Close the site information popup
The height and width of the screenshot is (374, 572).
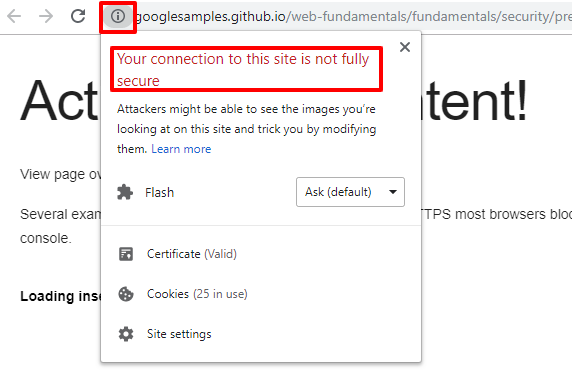(405, 47)
